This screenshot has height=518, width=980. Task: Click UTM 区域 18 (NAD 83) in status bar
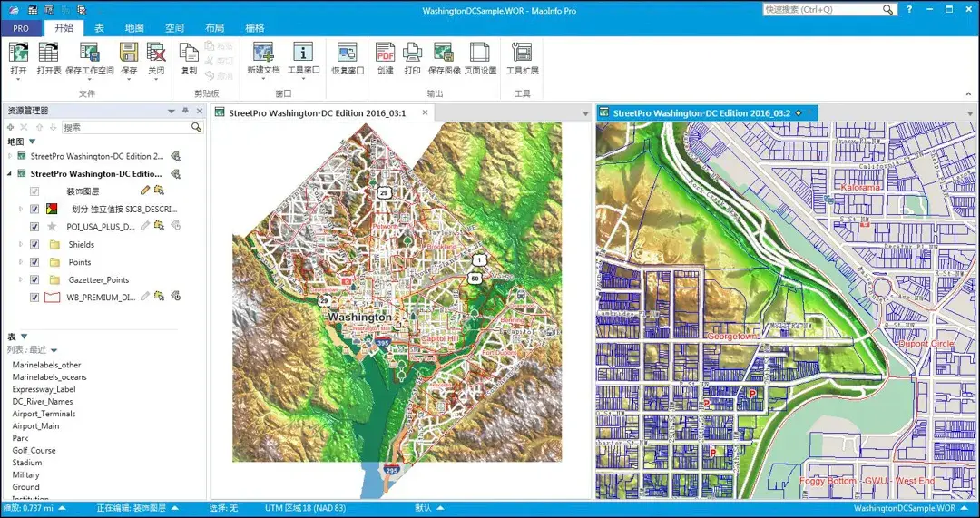coord(305,509)
